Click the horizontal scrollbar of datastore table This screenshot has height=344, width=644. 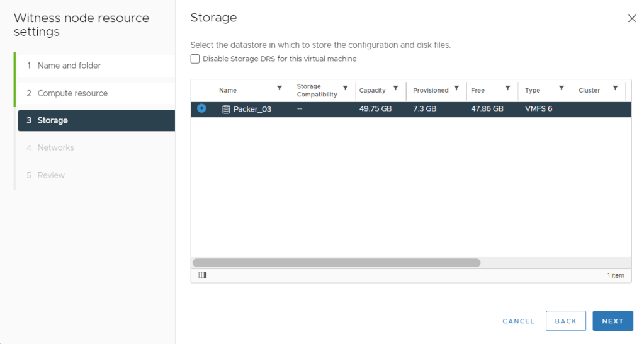tap(336, 263)
